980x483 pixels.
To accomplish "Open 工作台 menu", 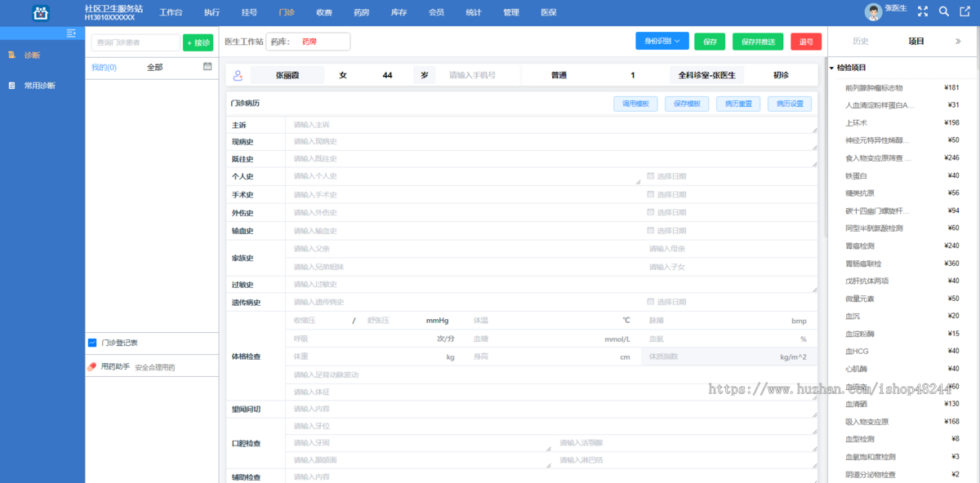I will pos(171,12).
